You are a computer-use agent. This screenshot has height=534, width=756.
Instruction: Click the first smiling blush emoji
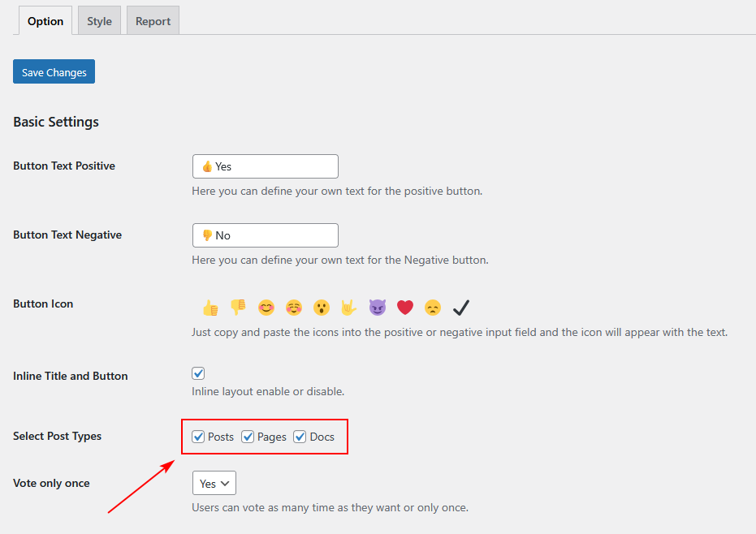click(x=266, y=308)
